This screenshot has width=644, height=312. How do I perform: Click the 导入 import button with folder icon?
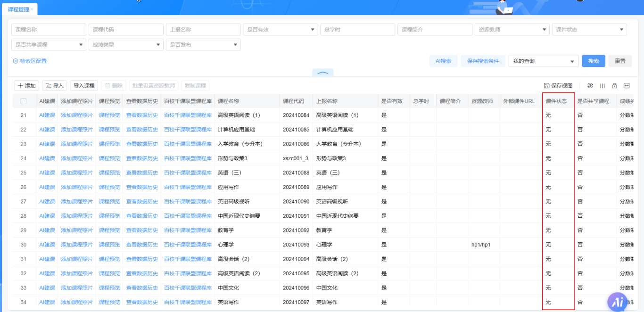point(54,86)
